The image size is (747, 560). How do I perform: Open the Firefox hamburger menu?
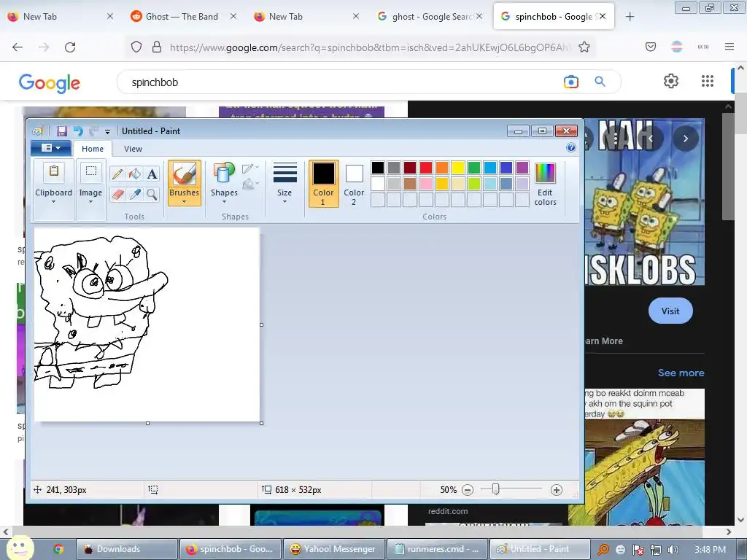(x=729, y=47)
